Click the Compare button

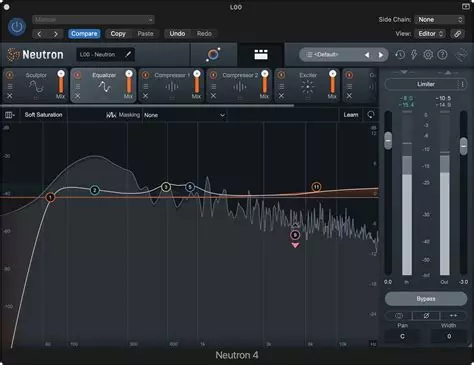(x=84, y=34)
